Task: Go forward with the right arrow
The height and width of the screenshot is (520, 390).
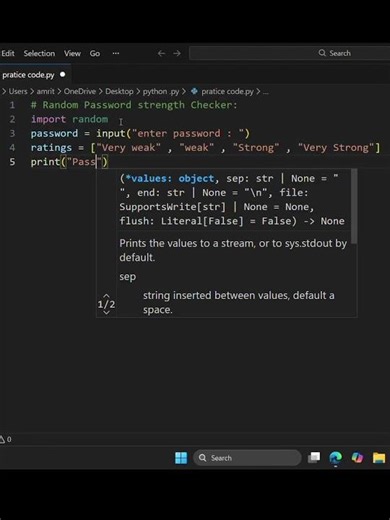Action: 177,53
